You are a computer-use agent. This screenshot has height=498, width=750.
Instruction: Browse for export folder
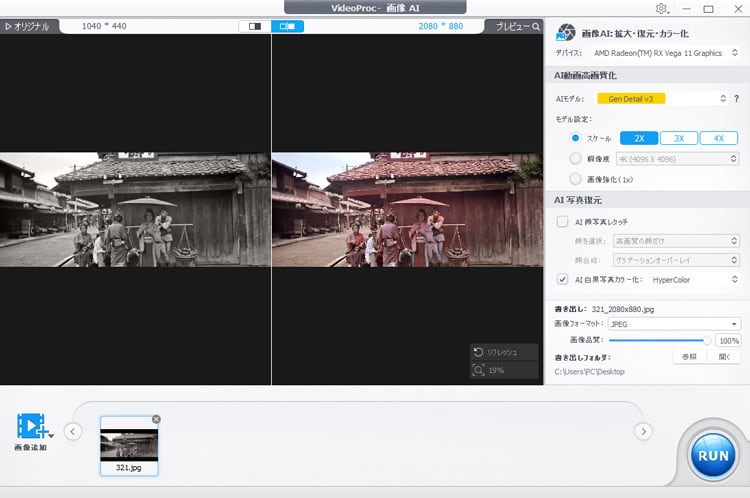click(689, 357)
